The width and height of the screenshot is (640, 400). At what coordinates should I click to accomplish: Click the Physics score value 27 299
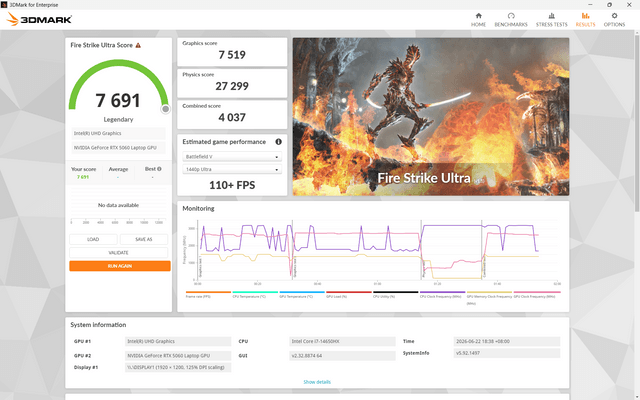(232, 86)
